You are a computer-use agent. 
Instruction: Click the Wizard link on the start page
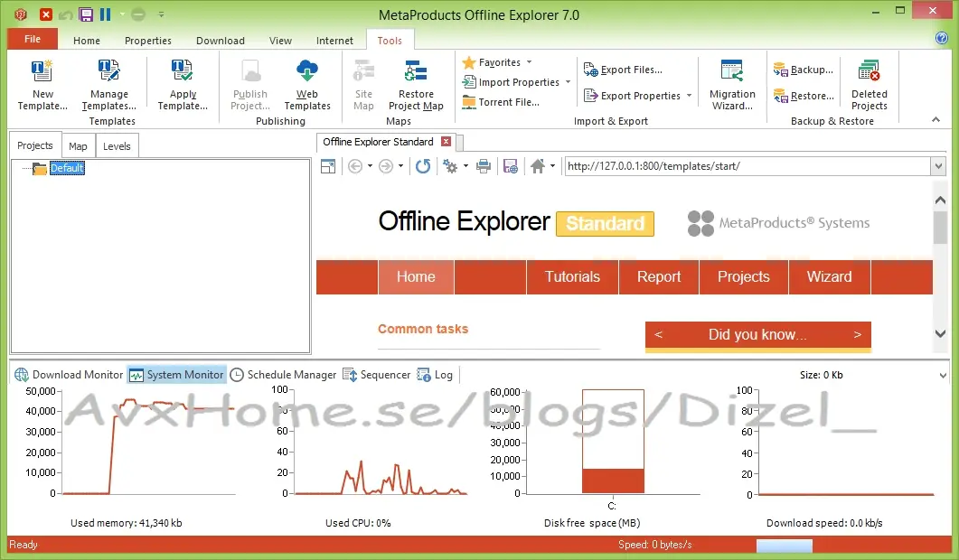[830, 277]
